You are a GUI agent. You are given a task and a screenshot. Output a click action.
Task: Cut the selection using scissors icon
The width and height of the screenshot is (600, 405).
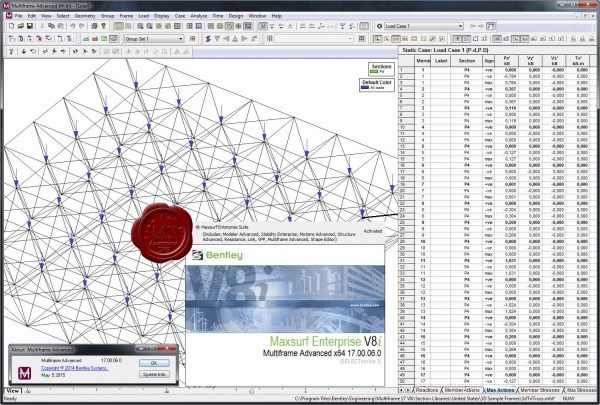coord(42,26)
